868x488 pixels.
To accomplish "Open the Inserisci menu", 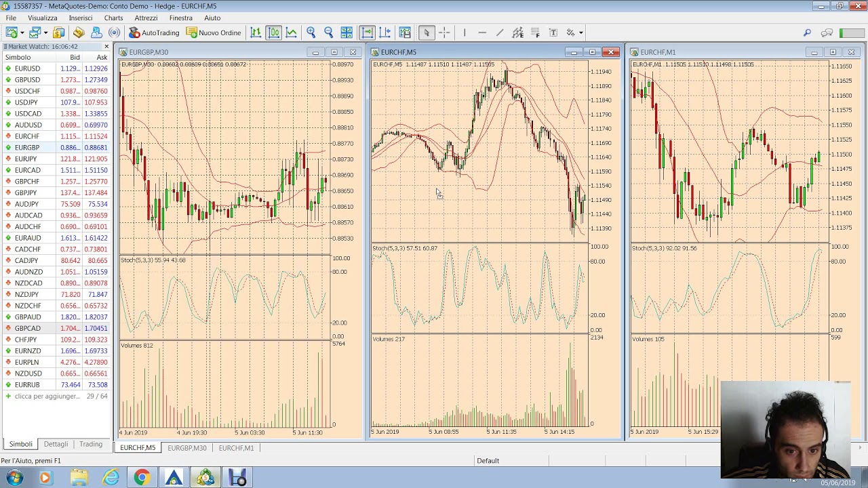I will click(x=80, y=18).
